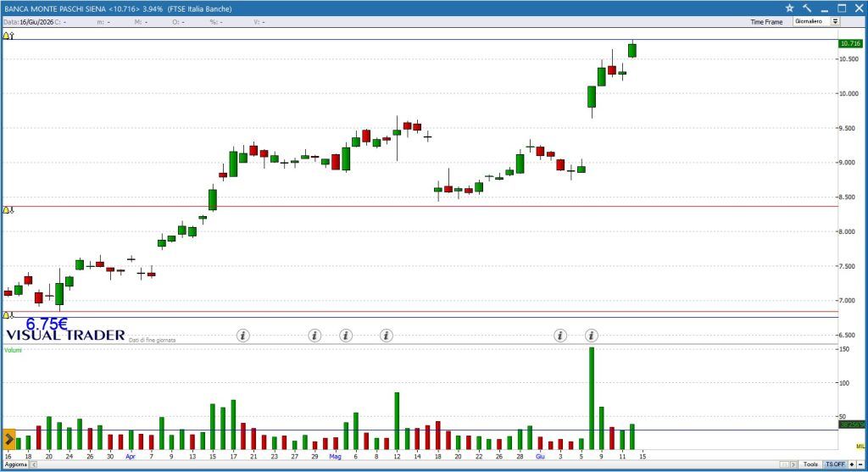
Task: Select the alert bell on the 8.35 red line
Action: (x=6, y=210)
